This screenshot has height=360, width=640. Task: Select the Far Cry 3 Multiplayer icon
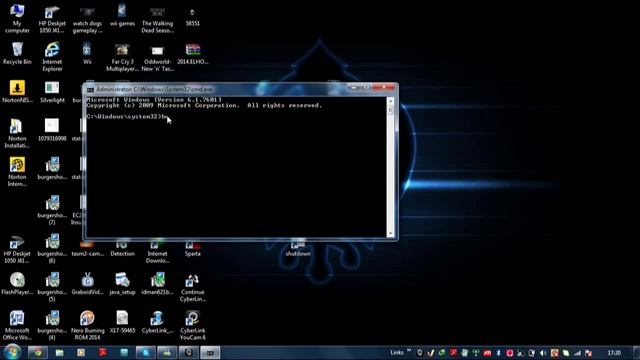tap(122, 56)
